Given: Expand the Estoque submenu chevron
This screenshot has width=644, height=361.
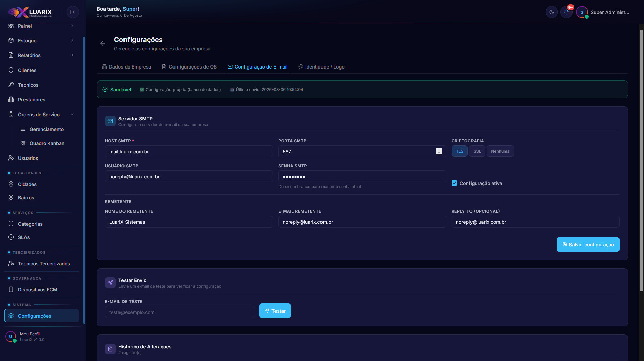Looking at the screenshot, I should (72, 40).
